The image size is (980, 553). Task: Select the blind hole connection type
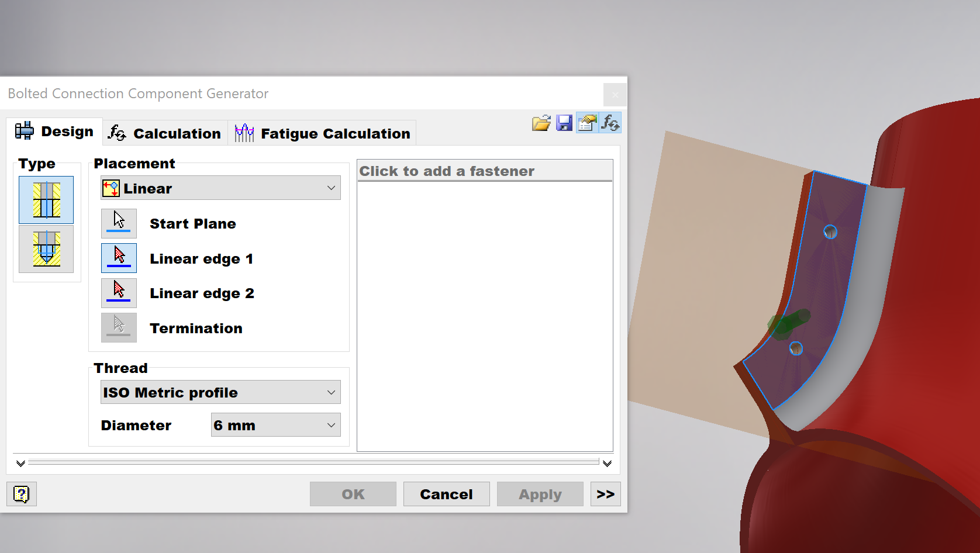point(46,250)
